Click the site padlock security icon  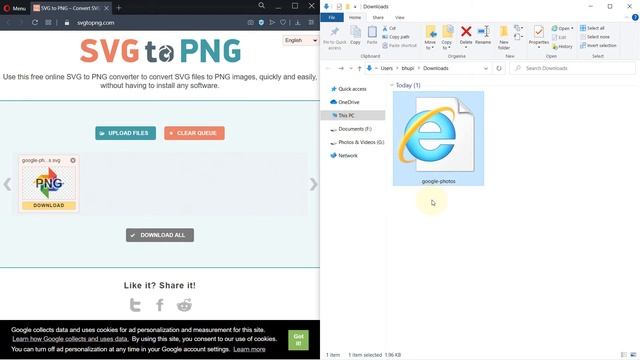67,23
